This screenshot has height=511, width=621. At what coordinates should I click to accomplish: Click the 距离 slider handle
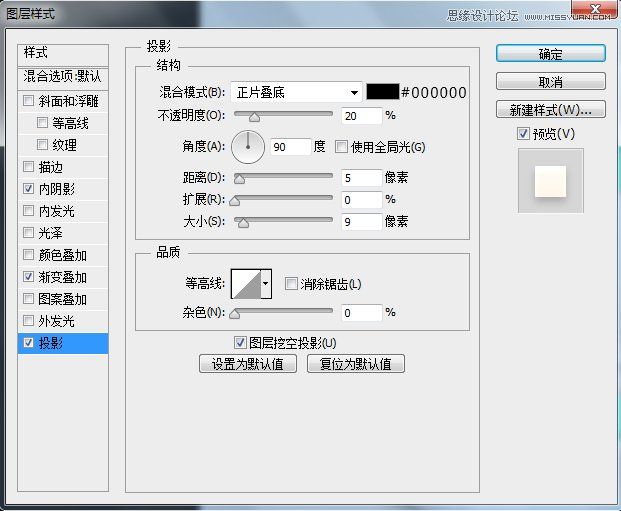point(239,179)
